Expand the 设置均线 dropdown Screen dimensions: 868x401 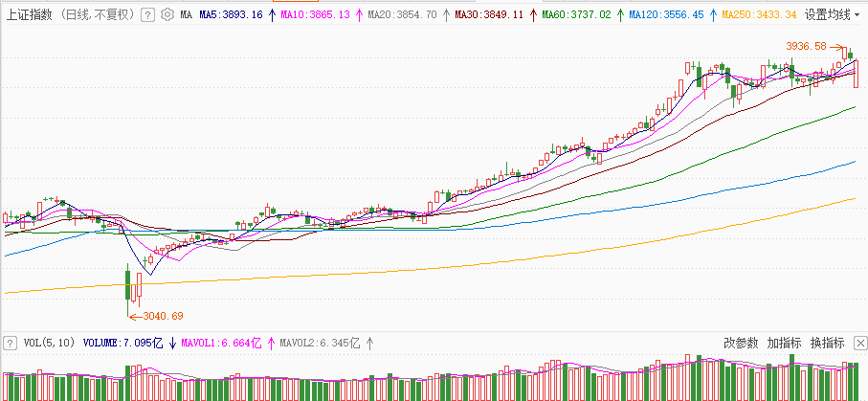tap(833, 15)
